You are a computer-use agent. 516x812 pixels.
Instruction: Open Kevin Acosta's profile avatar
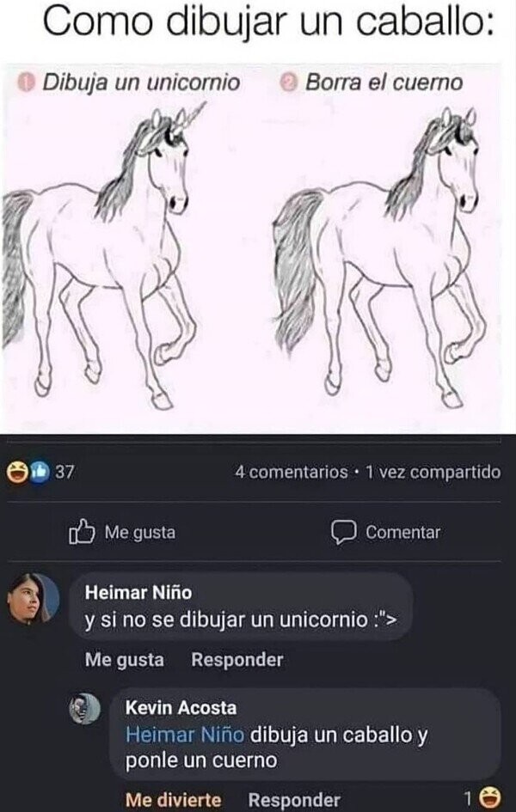(85, 709)
